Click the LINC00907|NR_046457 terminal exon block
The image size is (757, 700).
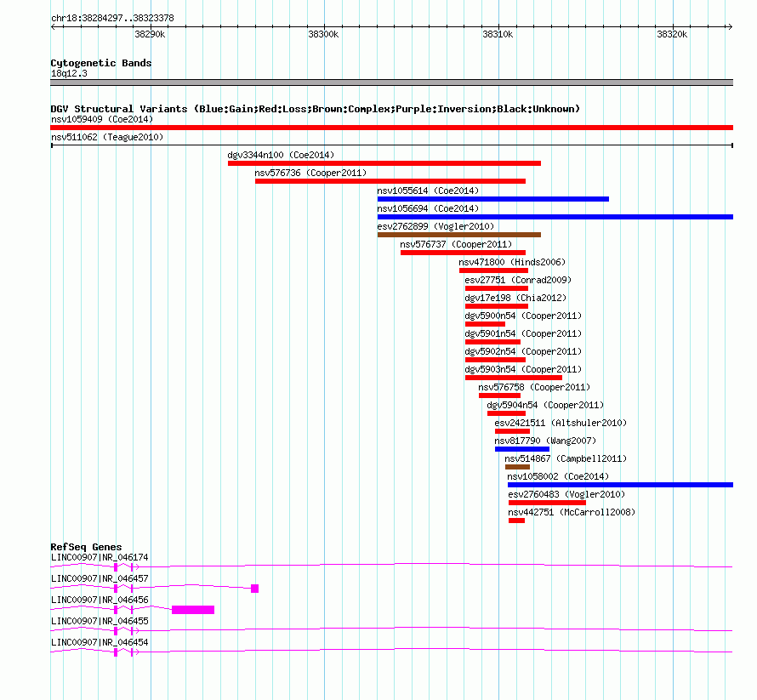pos(255,589)
